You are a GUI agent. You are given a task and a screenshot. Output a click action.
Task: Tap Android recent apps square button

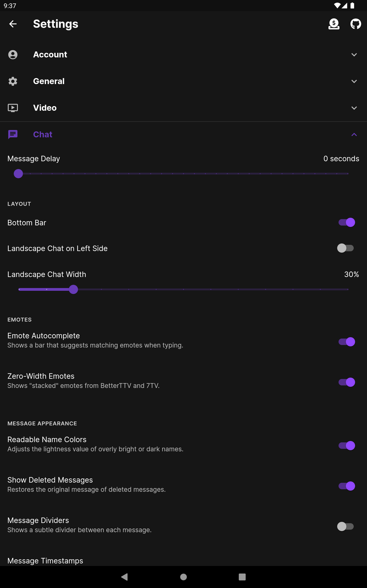[242, 577]
